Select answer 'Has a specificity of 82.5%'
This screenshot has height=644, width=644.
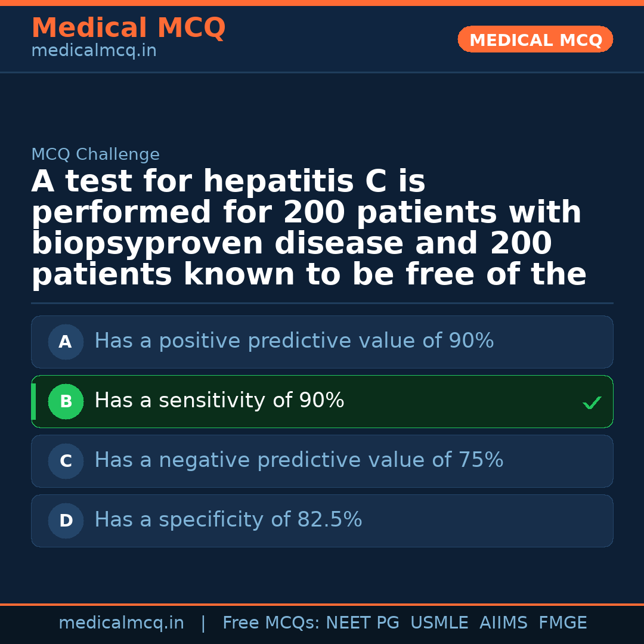pos(228,520)
